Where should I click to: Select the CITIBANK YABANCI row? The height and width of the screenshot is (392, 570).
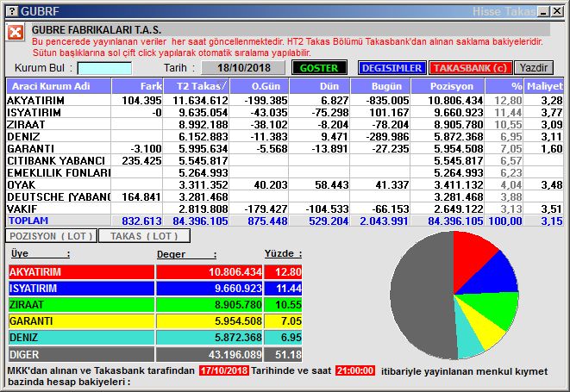(x=285, y=160)
